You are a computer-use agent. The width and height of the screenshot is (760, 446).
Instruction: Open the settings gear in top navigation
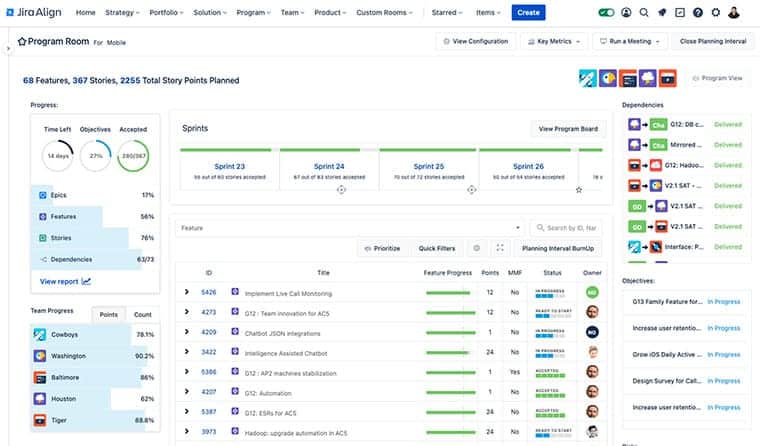[715, 13]
